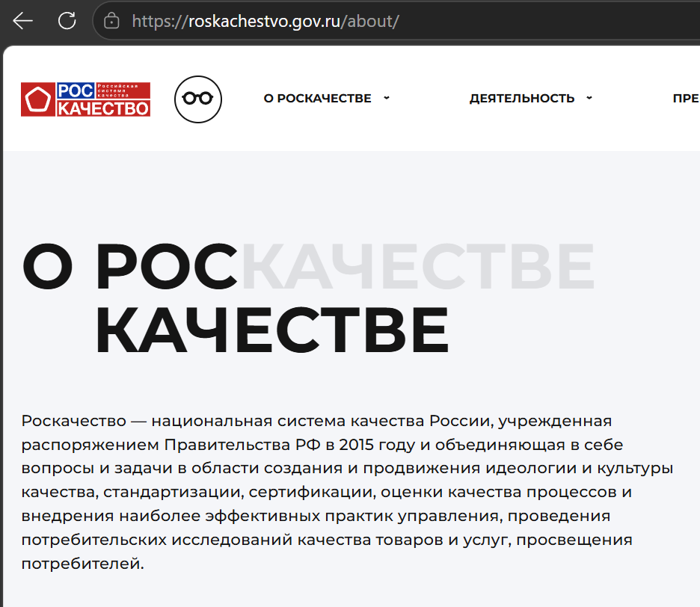Select the paragraph beginning 'Роскачество — национальная система'
This screenshot has height=607, width=700.
[x=347, y=492]
